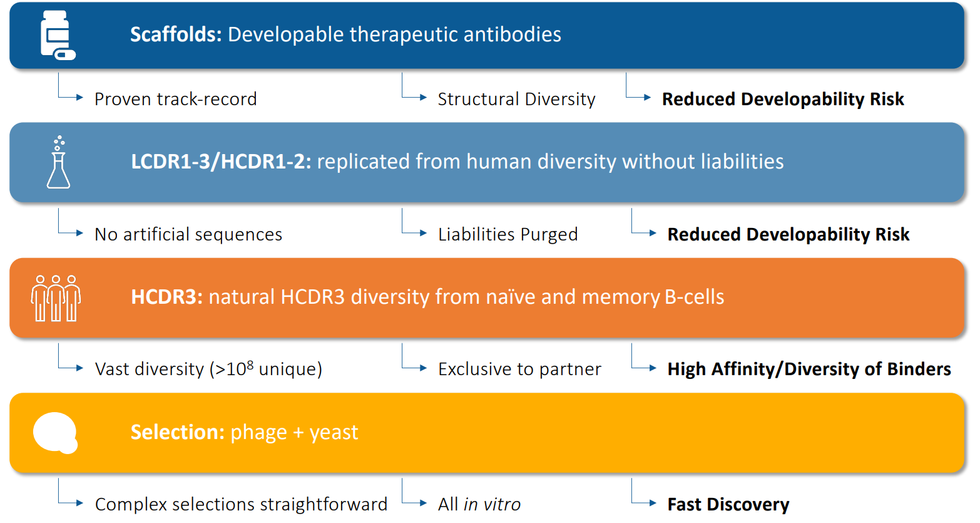980x523 pixels.
Task: Click High Affinity/Diversity of Binders text
Action: (x=809, y=369)
